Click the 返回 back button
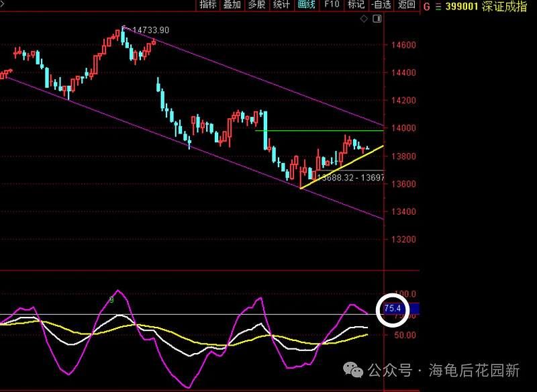This screenshot has width=537, height=392. [407, 5]
